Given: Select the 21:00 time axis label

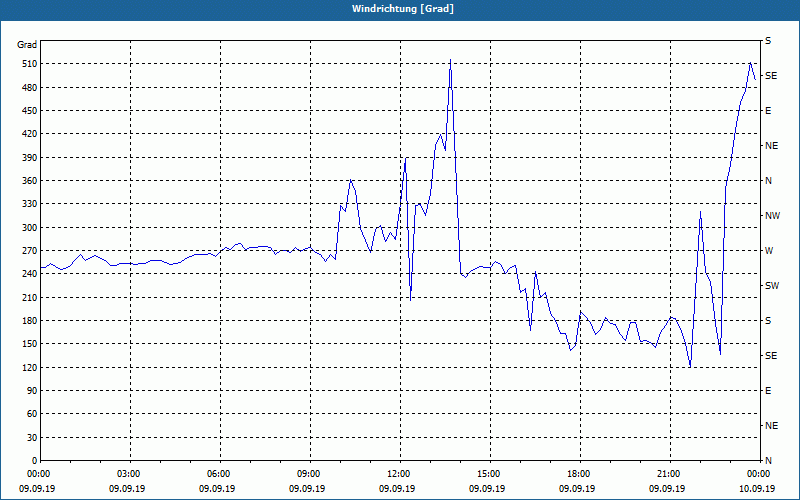Looking at the screenshot, I should 670,474.
